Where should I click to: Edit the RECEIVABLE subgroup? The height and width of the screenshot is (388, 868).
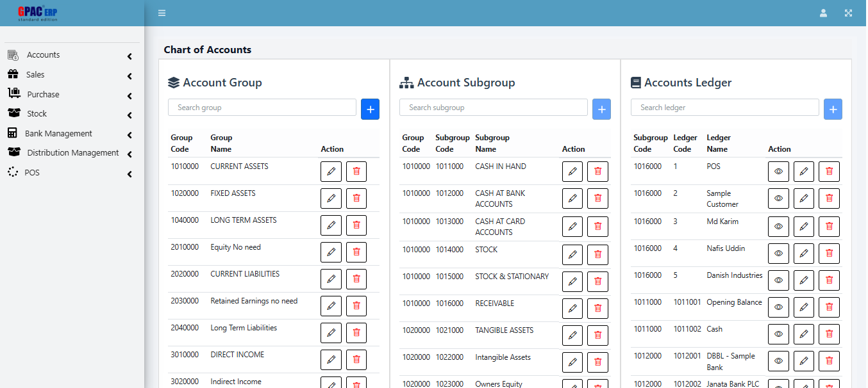(x=572, y=309)
